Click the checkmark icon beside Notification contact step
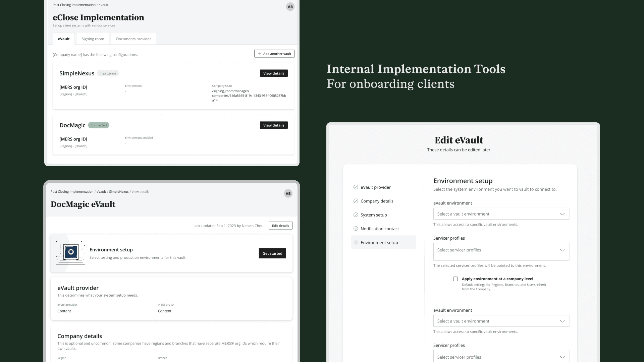Image resolution: width=644 pixels, height=362 pixels. (356, 229)
